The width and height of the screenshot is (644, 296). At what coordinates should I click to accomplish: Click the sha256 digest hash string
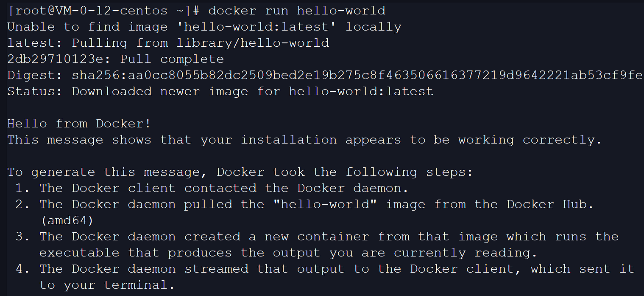pos(357,75)
